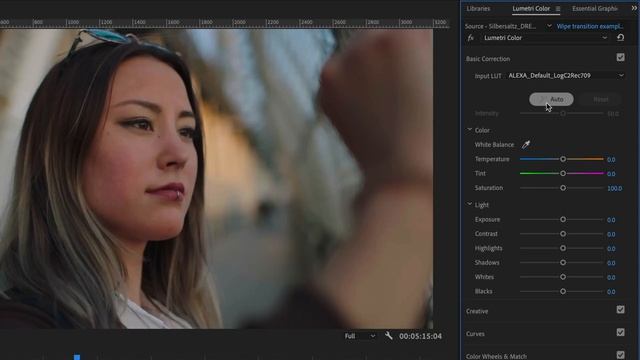Screen dimensions: 640x360
Task: Click the Input LUT label text
Action: (x=488, y=76)
